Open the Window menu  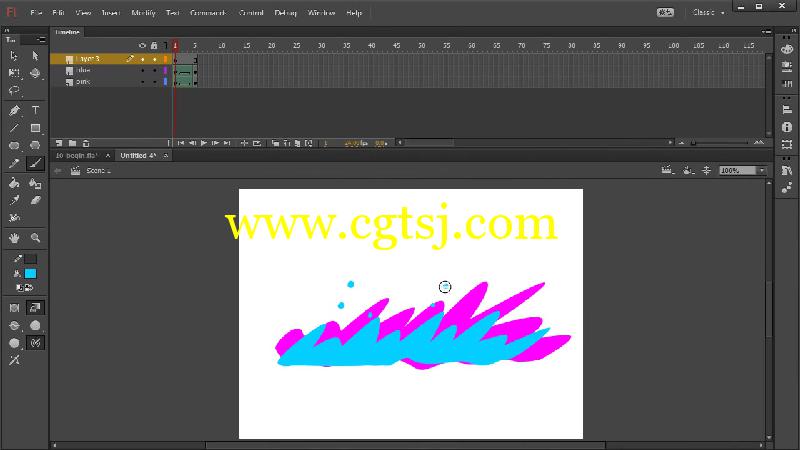coord(321,13)
